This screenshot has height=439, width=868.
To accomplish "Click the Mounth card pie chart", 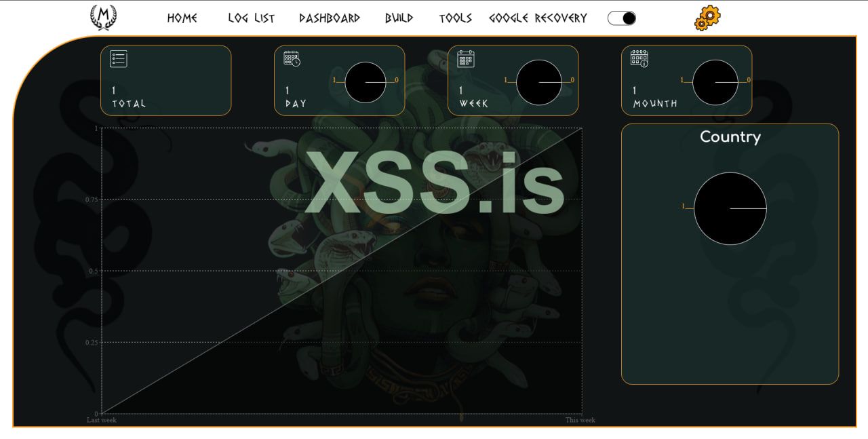I will coord(715,82).
